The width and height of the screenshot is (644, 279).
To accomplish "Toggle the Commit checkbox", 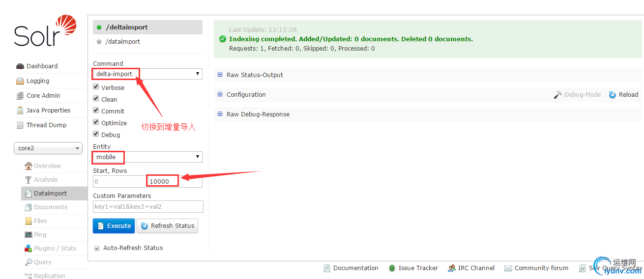I will click(96, 111).
